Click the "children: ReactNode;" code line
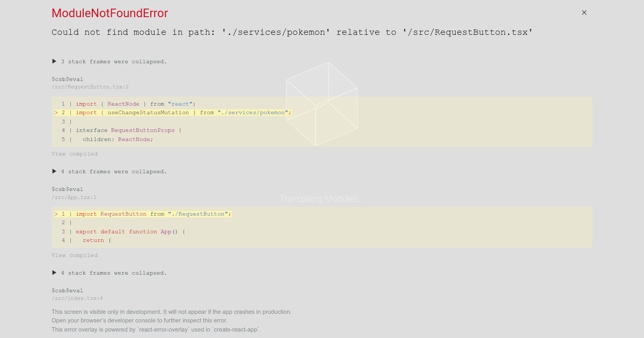Image resolution: width=644 pixels, height=338 pixels. click(x=113, y=139)
